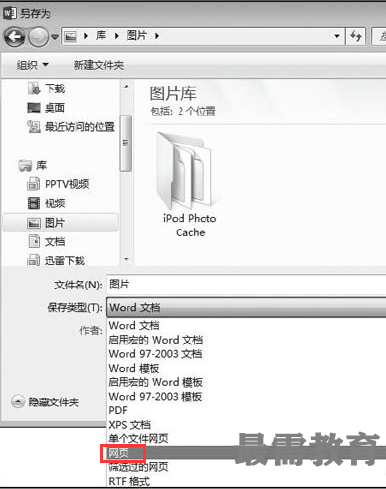Open the recent locations dropdown arrow beside Forward
386x489 pixels.
[x=55, y=37]
